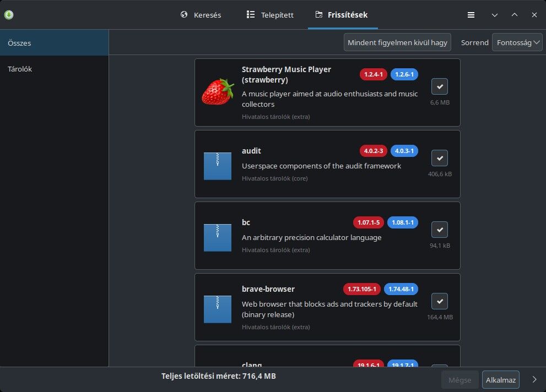Viewport: 546px width, 392px height.
Task: Uncheck the Strawberry Music Player update
Action: coord(440,86)
